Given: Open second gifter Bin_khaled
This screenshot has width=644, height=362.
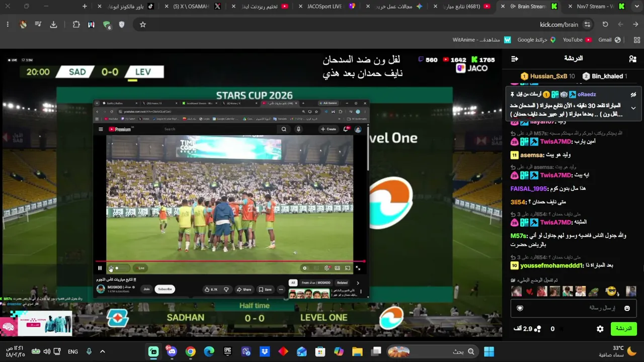Looking at the screenshot, I should coord(604,76).
